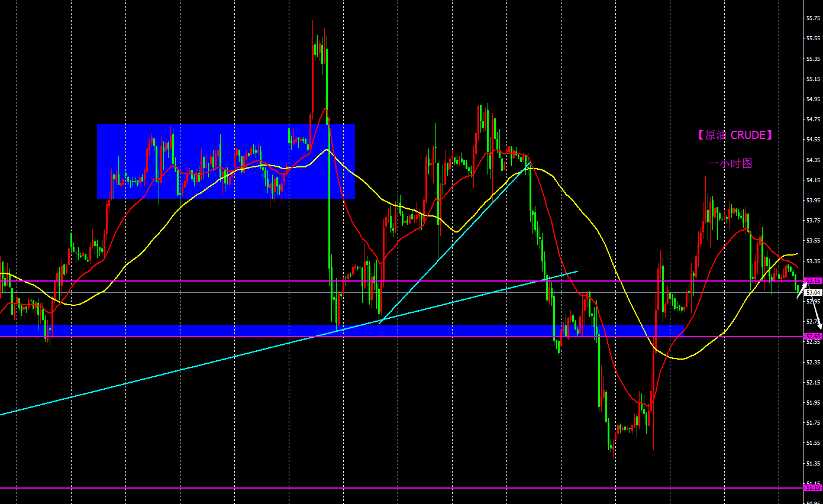This screenshot has height=504, width=823.
Task: Click the 52.95 price axis label
Action: [813, 301]
